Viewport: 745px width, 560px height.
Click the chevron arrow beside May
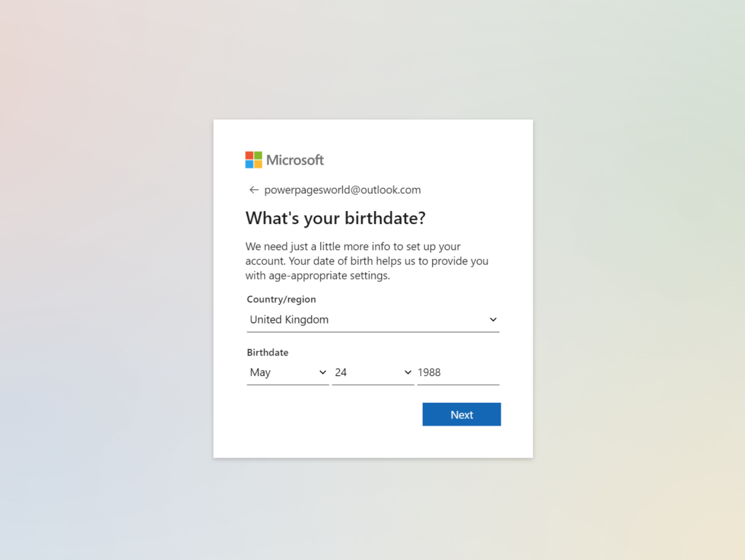tap(322, 372)
